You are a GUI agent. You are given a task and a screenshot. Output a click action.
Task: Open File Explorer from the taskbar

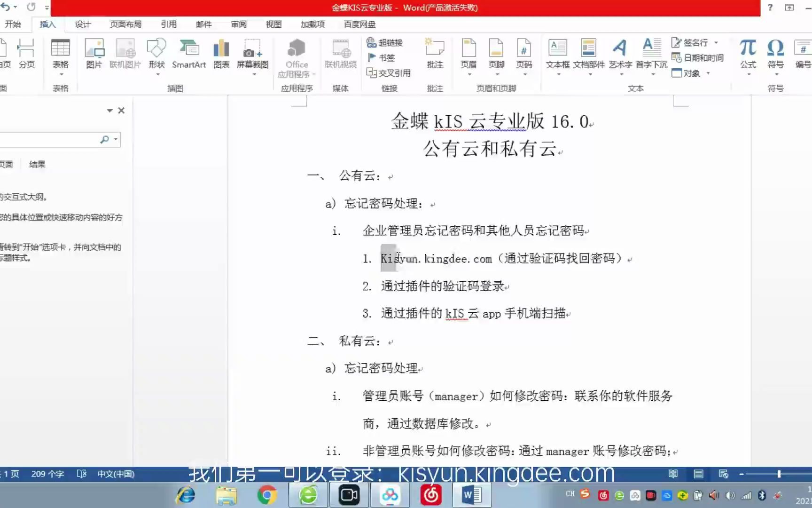pos(226,495)
